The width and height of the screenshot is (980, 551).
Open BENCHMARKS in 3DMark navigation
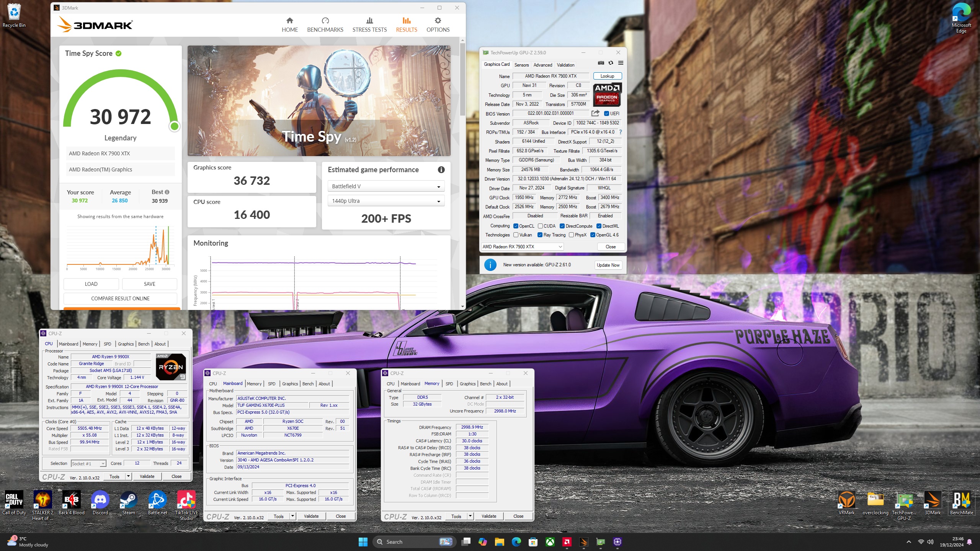coord(325,25)
